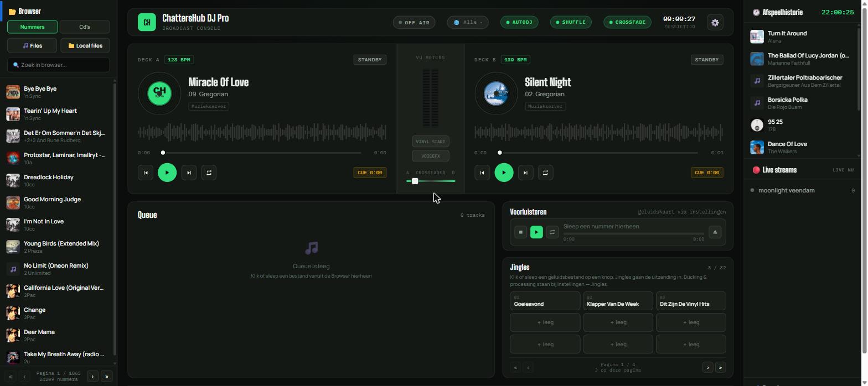Screen dimensions: 868x386
Task: Trigger Dit Zijn De Vinyl Hits jingle
Action: click(691, 301)
